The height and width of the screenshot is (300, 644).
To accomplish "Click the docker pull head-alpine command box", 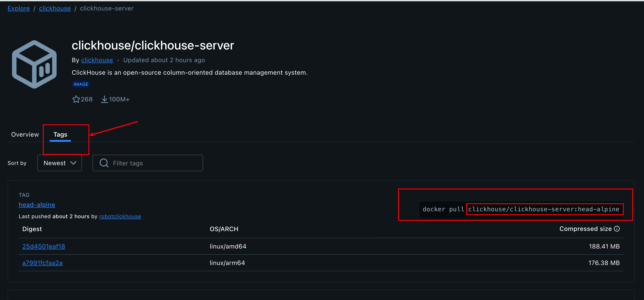I will 521,209.
